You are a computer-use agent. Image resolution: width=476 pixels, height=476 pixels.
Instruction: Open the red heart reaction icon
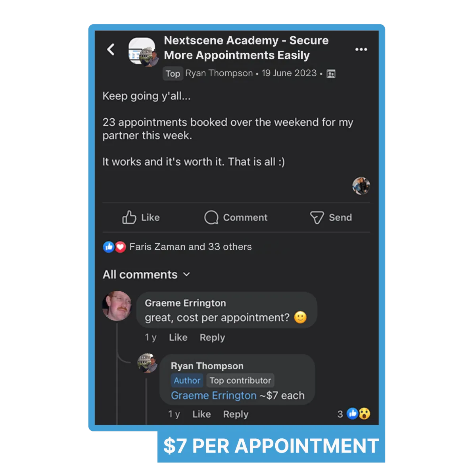(120, 247)
